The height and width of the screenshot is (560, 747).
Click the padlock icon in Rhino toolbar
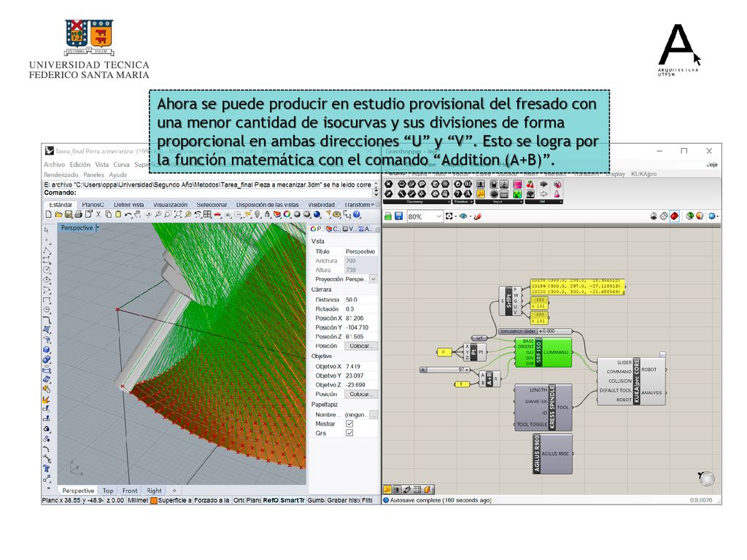click(267, 215)
